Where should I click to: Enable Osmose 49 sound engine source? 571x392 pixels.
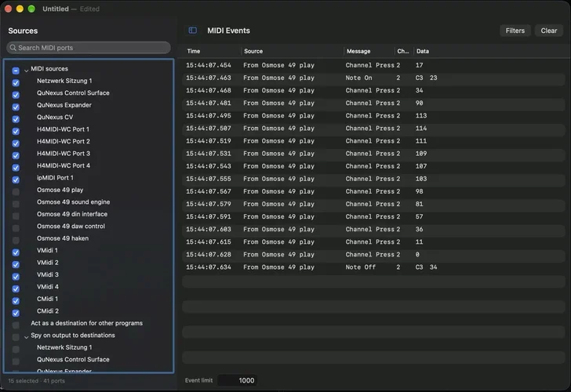click(x=16, y=204)
